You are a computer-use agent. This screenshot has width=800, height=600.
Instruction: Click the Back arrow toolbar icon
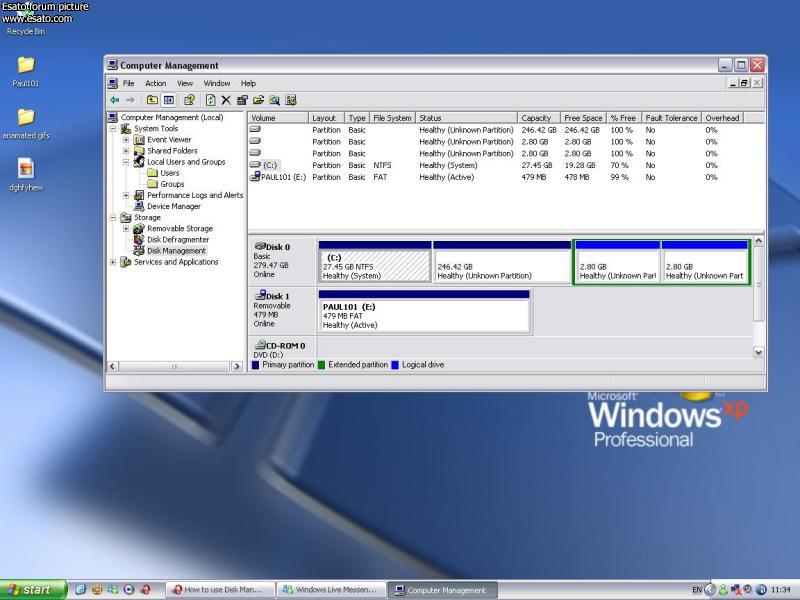[115, 100]
